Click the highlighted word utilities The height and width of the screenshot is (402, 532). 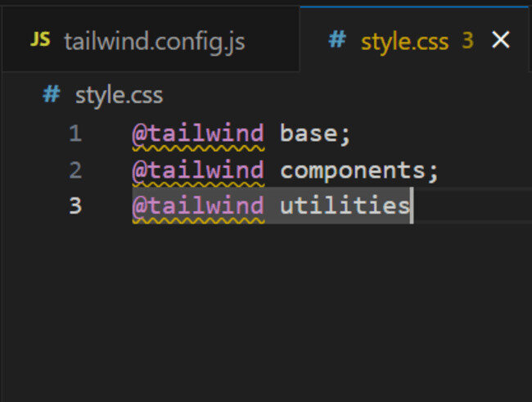click(x=344, y=206)
